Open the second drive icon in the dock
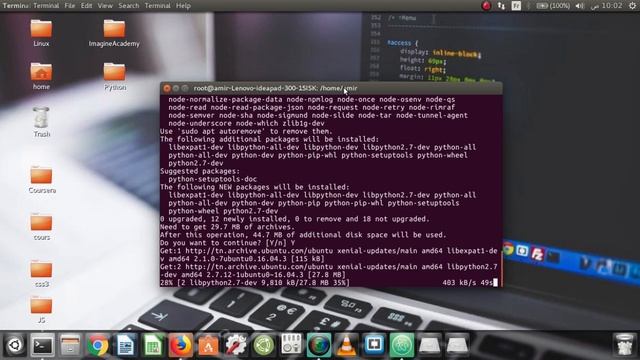Viewport: 640px width, 360px height. 457,345
